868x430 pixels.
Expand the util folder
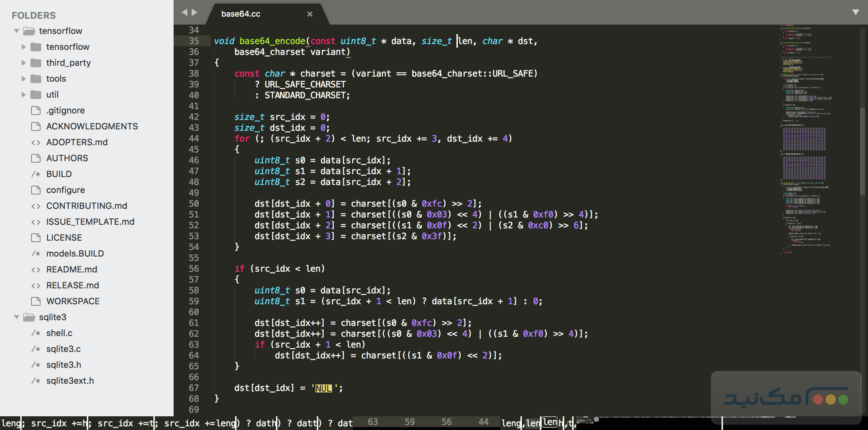(x=24, y=94)
